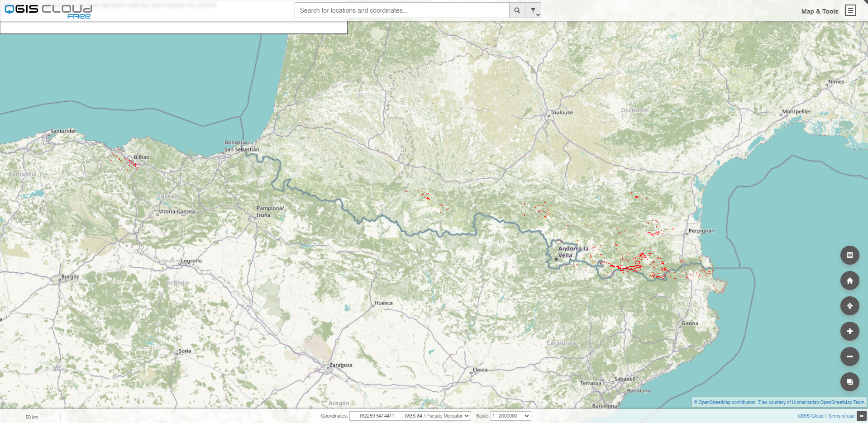Collapse the bottom bar with double-arrow toggle
The height and width of the screenshot is (423, 868).
[x=862, y=416]
